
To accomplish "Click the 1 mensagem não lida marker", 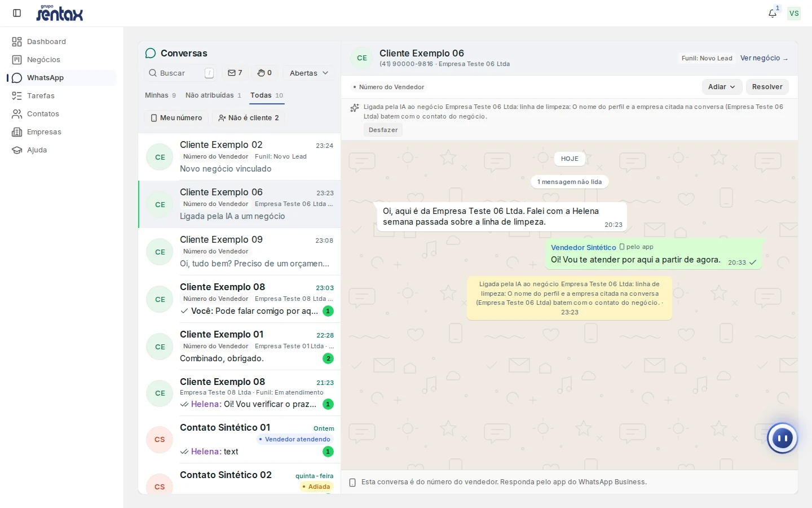I will click(570, 182).
